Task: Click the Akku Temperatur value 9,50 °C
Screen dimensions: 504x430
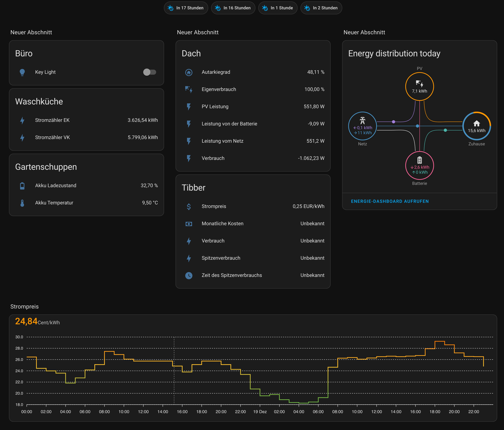Action: (150, 203)
